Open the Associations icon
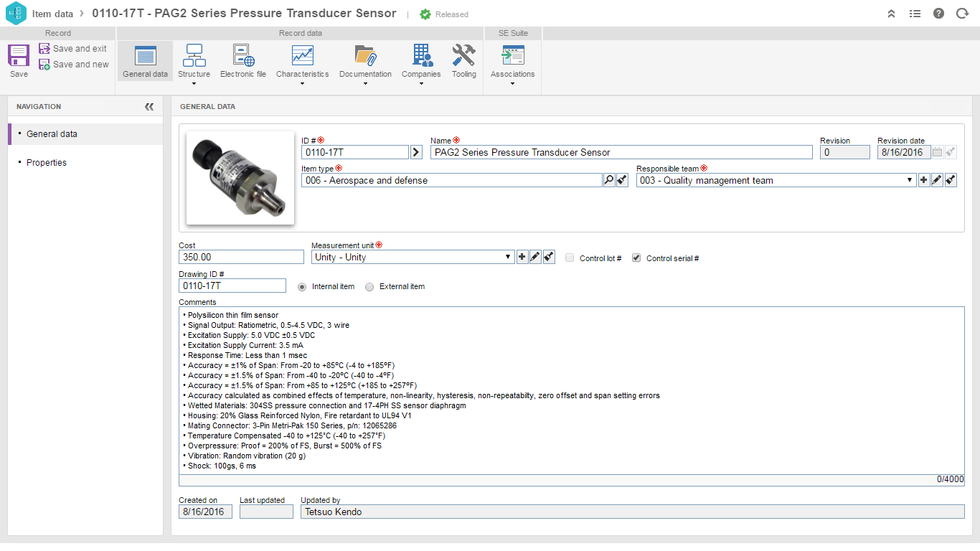Screen dimensions: 980x551 (x=512, y=55)
